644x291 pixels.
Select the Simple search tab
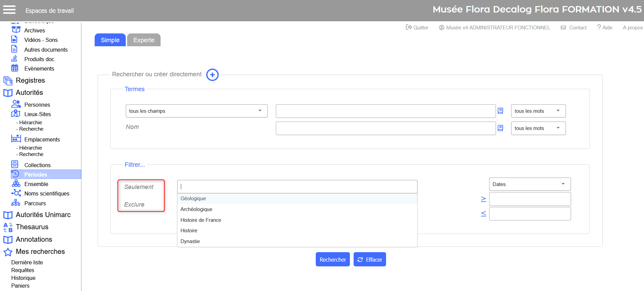pos(110,40)
